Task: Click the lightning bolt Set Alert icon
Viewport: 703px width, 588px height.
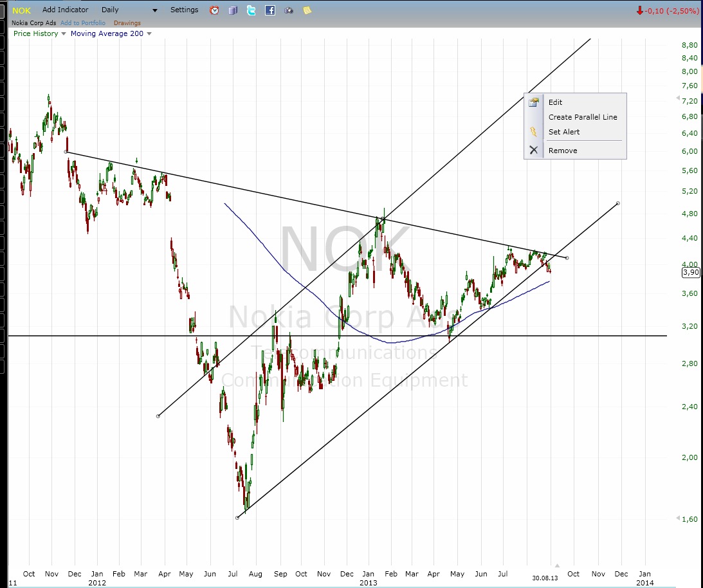Action: coord(534,132)
